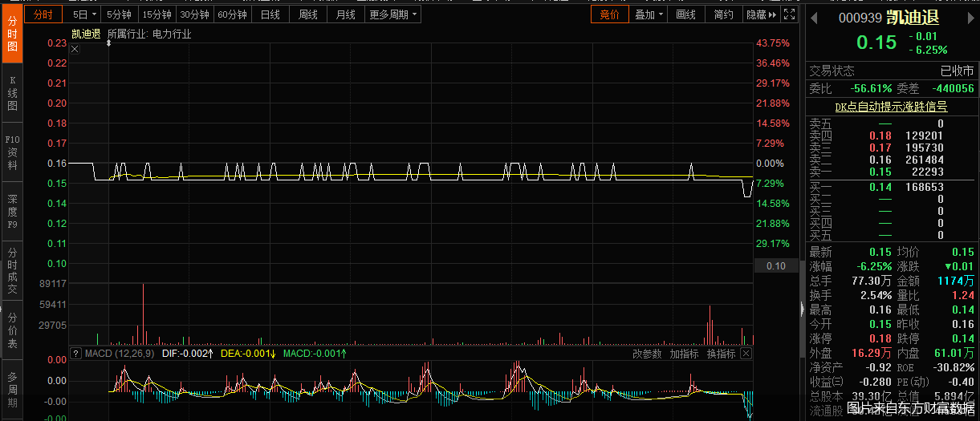Open the 分价表 sidebar tab
The image size is (980, 421).
[x=12, y=331]
